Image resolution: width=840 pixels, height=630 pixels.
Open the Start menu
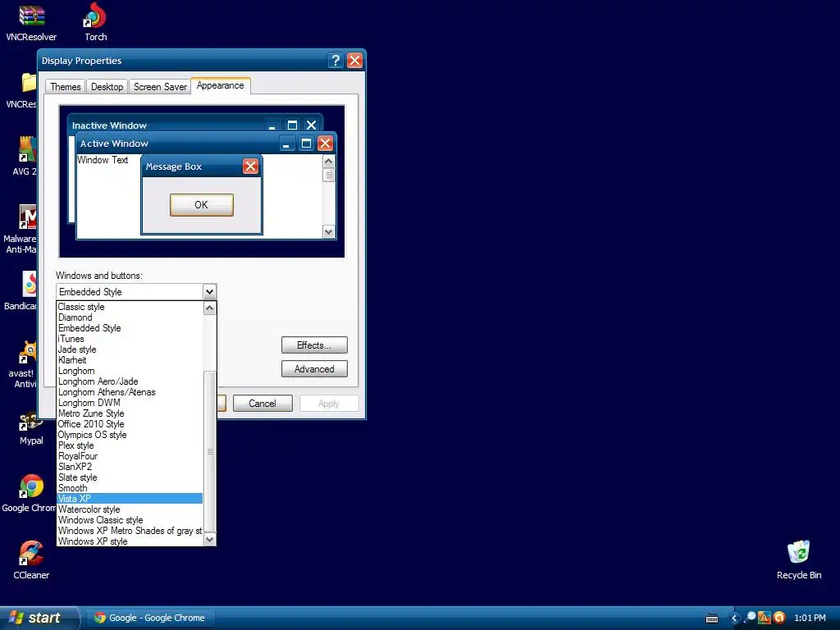(x=39, y=618)
